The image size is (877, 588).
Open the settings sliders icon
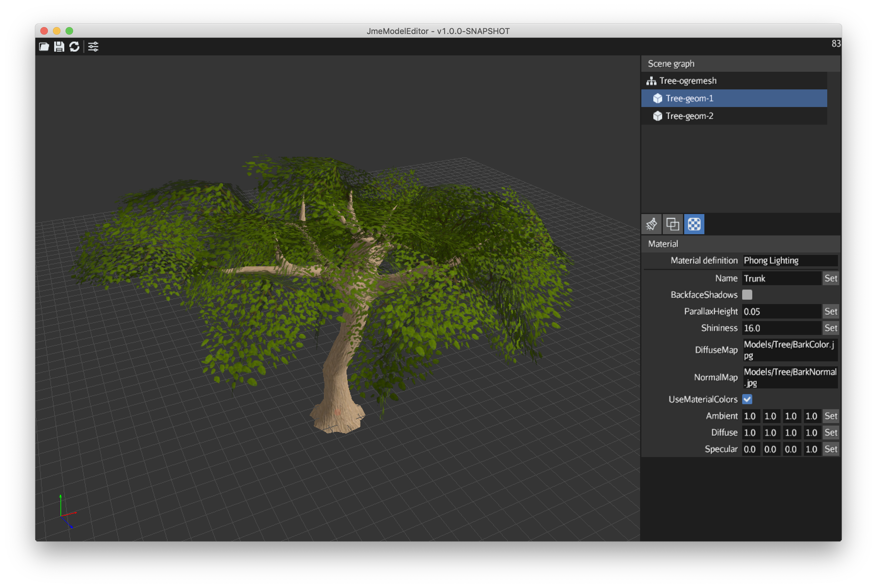tap(93, 47)
